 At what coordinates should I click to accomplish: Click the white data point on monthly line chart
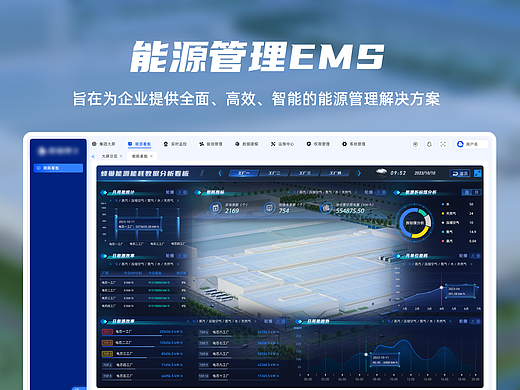(x=441, y=287)
